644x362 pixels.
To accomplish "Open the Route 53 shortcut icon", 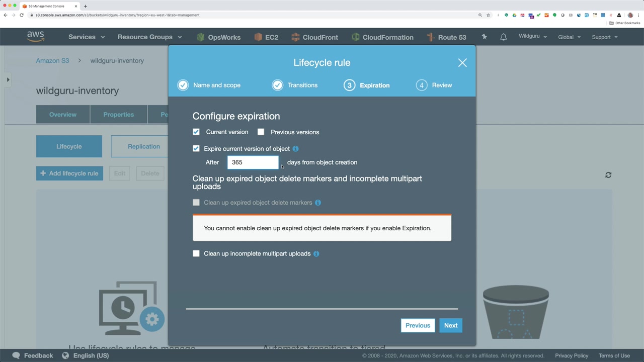I will pos(430,37).
